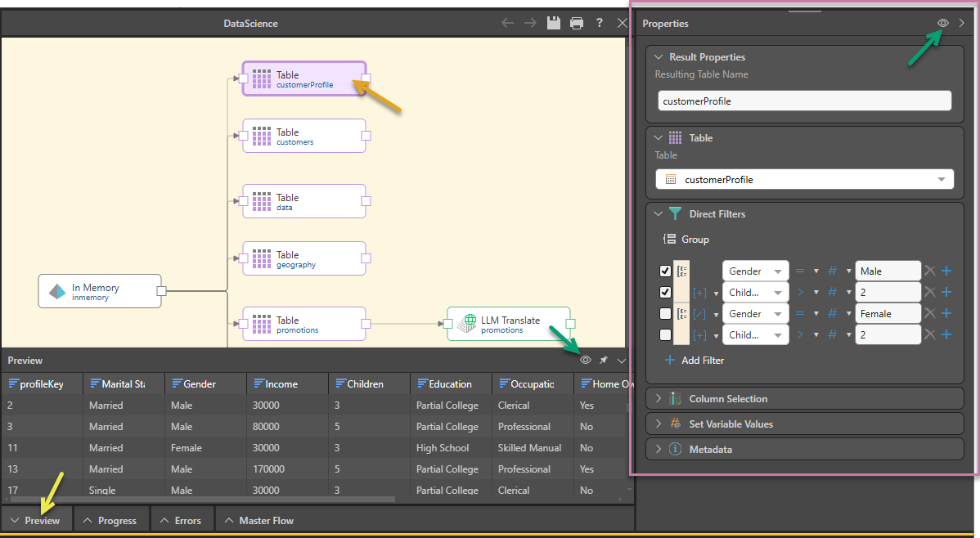980x538 pixels.
Task: Toggle the eye icon in Properties header
Action: point(943,23)
